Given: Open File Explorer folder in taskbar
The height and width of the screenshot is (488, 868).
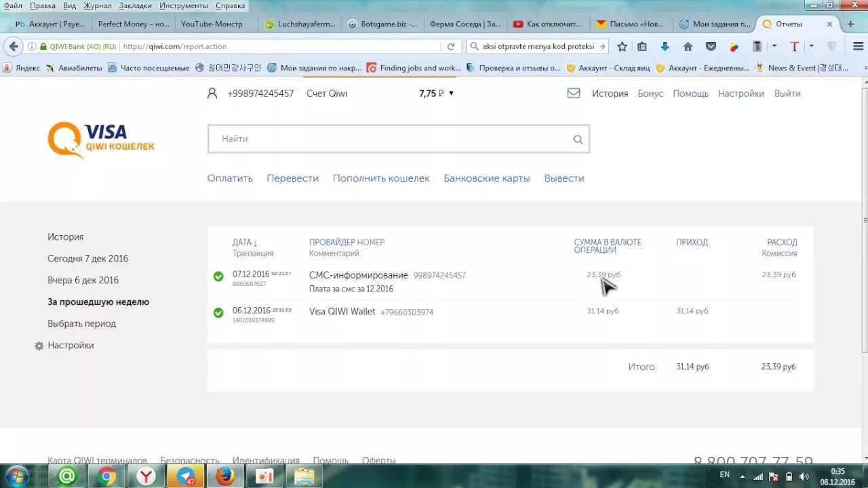Looking at the screenshot, I should 304,476.
